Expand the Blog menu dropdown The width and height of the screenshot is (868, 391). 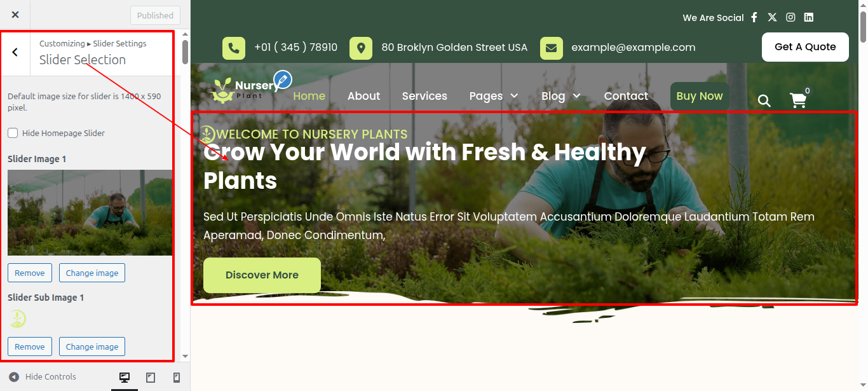pos(561,96)
